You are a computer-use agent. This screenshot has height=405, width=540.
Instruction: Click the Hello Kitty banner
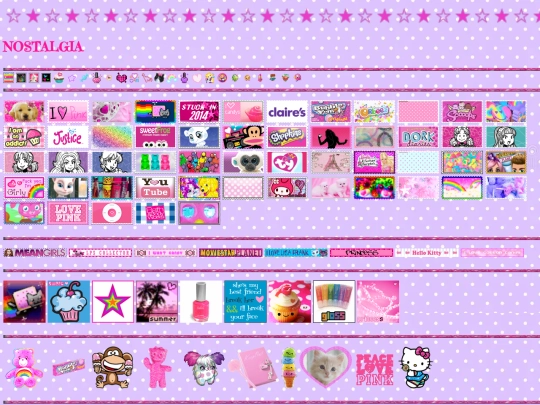(x=427, y=253)
